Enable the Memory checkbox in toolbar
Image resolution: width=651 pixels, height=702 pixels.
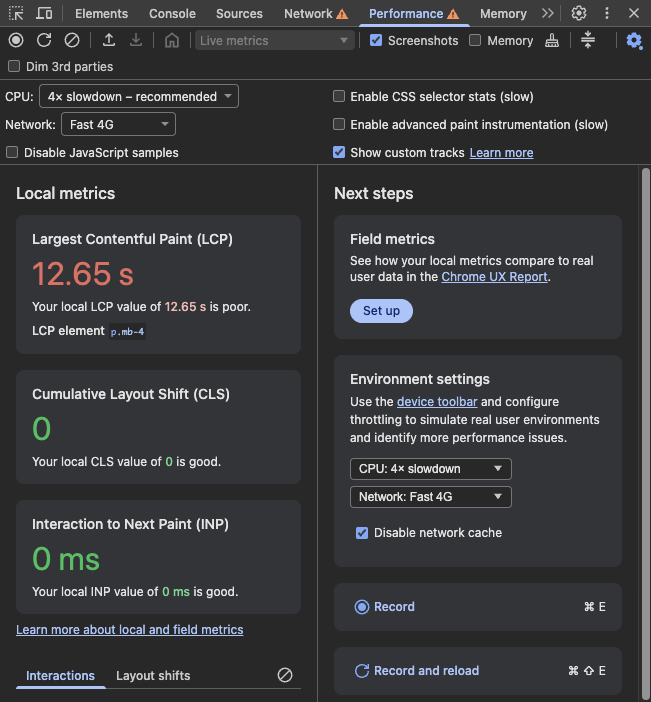click(x=475, y=40)
